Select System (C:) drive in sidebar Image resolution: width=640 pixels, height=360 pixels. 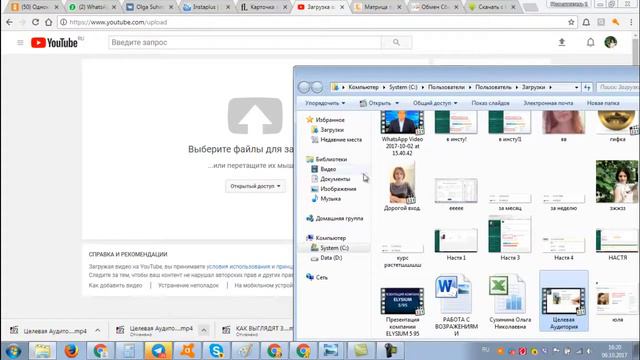coord(330,248)
